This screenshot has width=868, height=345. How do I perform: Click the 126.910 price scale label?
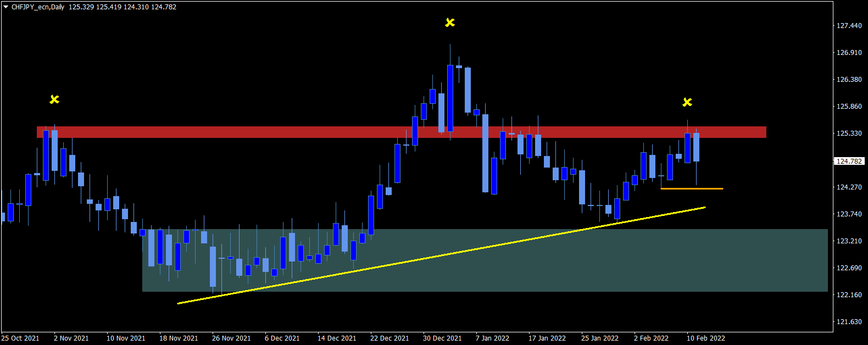(x=849, y=53)
